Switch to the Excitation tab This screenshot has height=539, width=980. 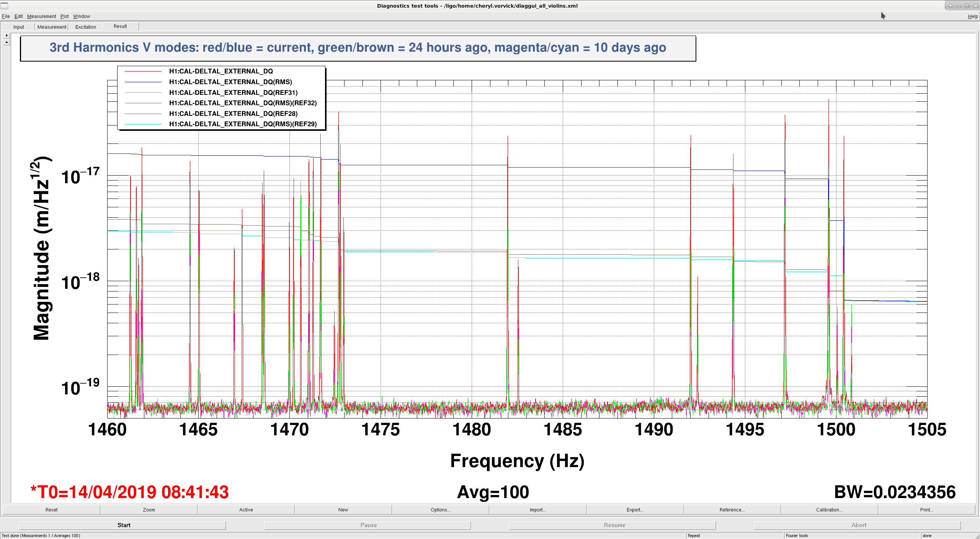(86, 27)
